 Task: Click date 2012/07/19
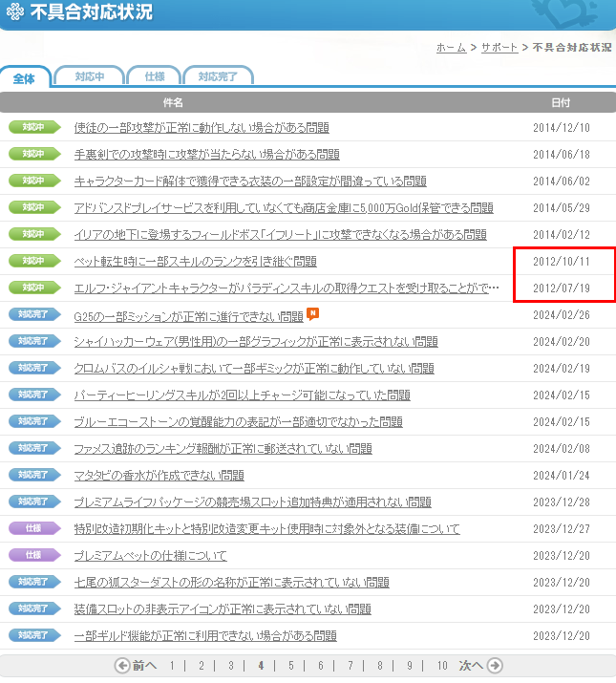[x=562, y=288]
